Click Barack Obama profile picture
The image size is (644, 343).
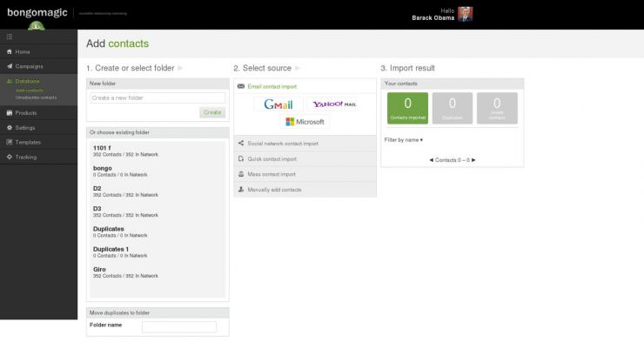click(465, 14)
